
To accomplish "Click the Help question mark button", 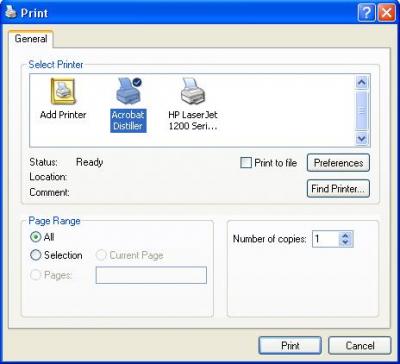I will pos(366,14).
